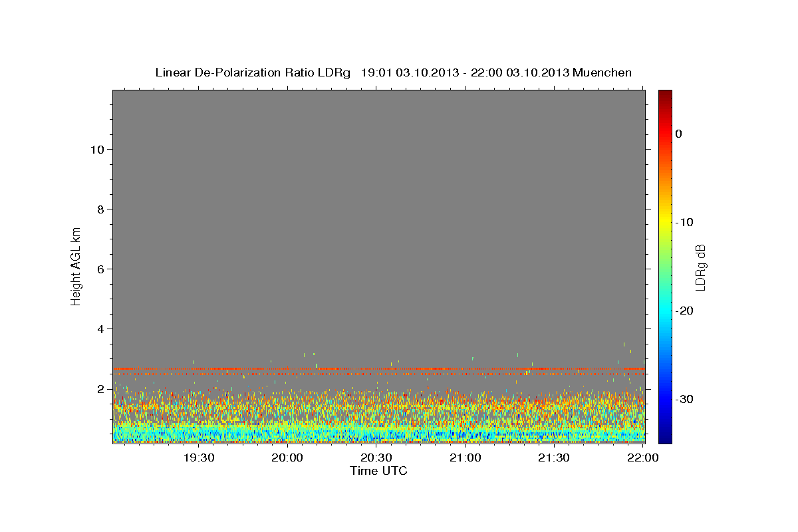Viewport: 798px width, 532px height.
Task: Click the 21:00 time tick label
Action: click(x=465, y=458)
